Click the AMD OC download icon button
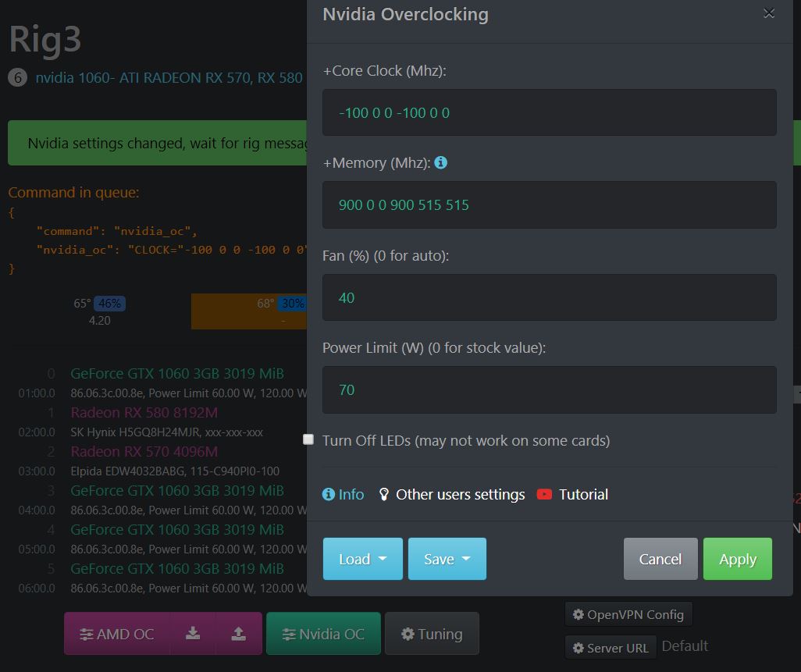This screenshot has width=801, height=672. tap(193, 634)
